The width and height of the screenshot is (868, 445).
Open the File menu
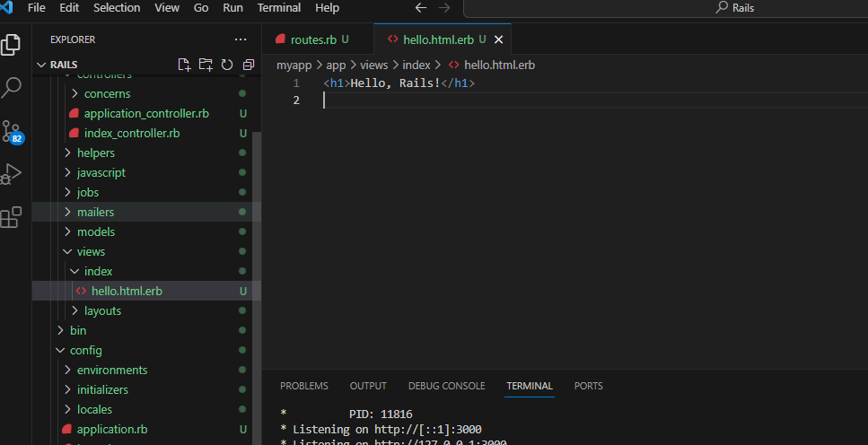coord(37,8)
